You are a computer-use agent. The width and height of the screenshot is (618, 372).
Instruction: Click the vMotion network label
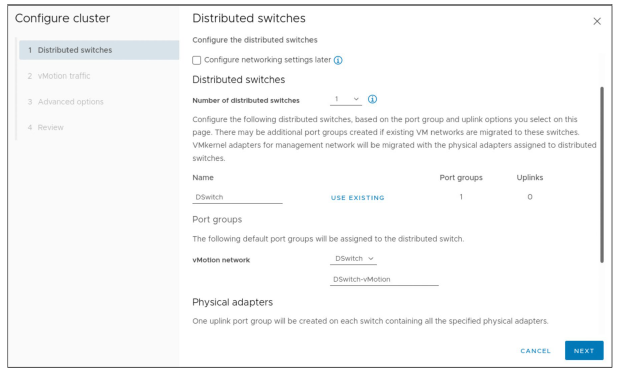(221, 260)
